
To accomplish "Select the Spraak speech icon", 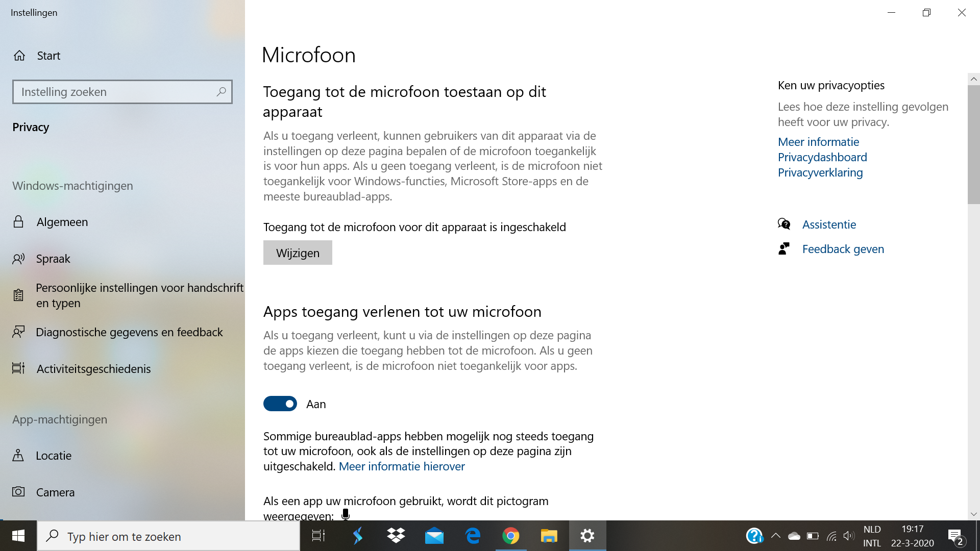I will (18, 259).
